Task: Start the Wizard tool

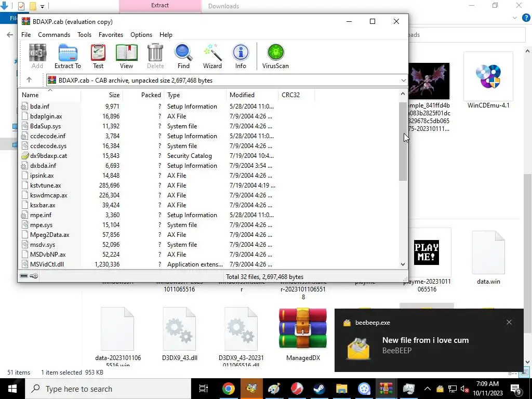Action: (x=212, y=57)
